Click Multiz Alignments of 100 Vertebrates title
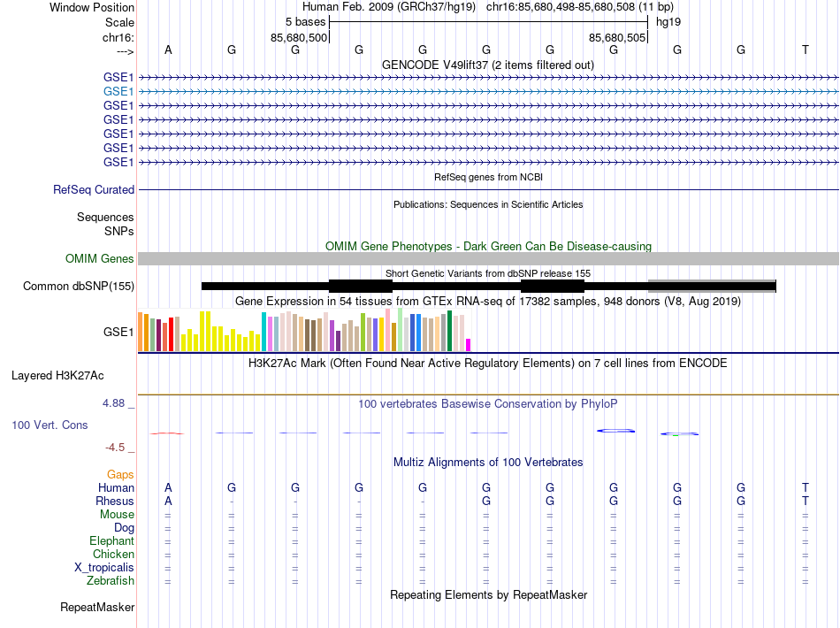This screenshot has height=628, width=840. [x=488, y=463]
